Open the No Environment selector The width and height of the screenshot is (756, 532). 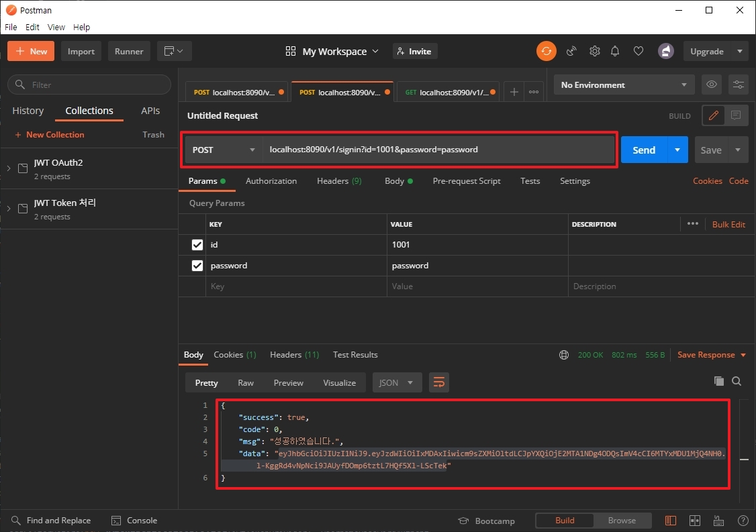click(624, 85)
